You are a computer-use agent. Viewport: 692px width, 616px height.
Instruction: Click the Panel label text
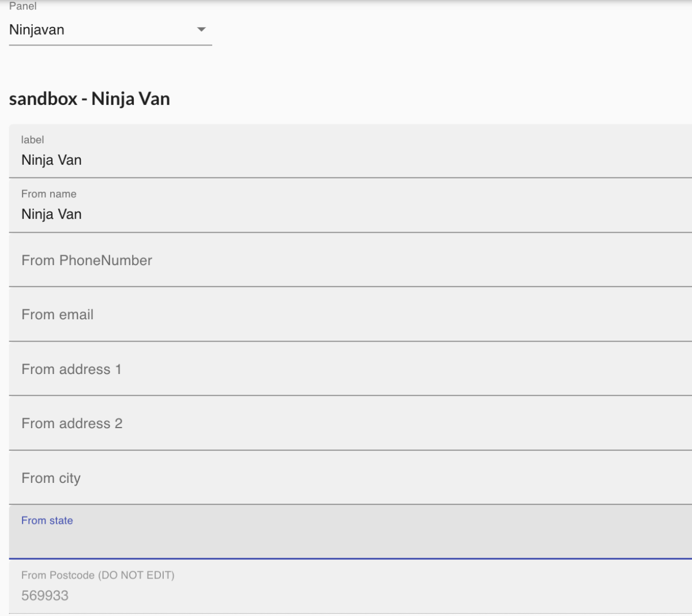[22, 6]
